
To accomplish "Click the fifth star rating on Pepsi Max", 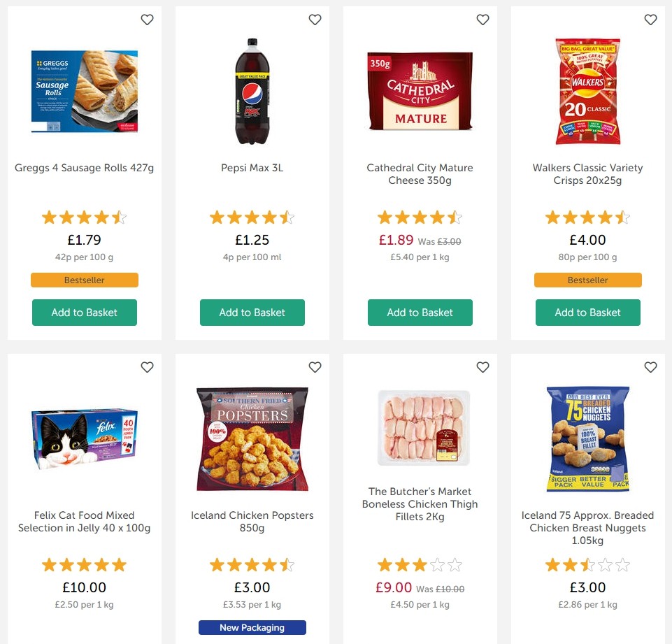I will pos(287,217).
